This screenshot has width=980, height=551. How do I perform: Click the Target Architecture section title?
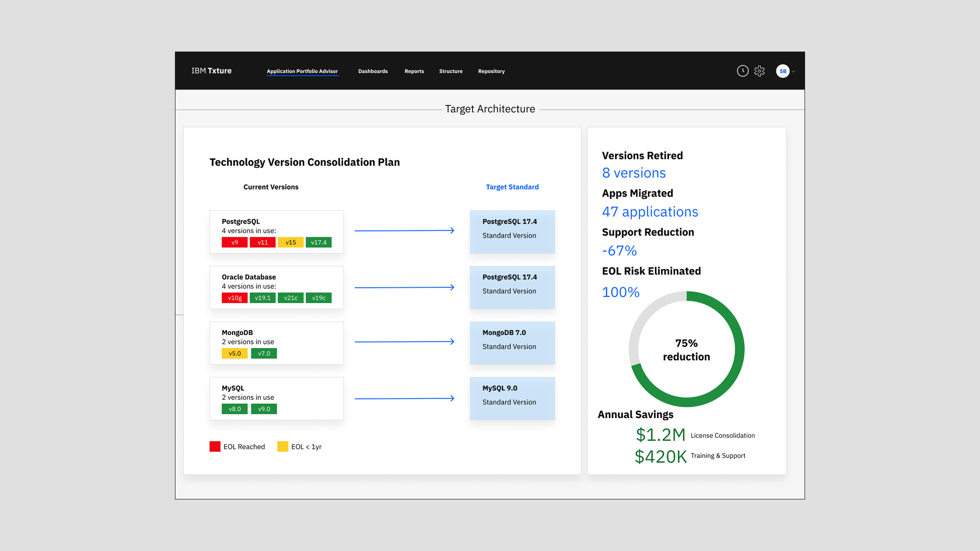click(490, 109)
